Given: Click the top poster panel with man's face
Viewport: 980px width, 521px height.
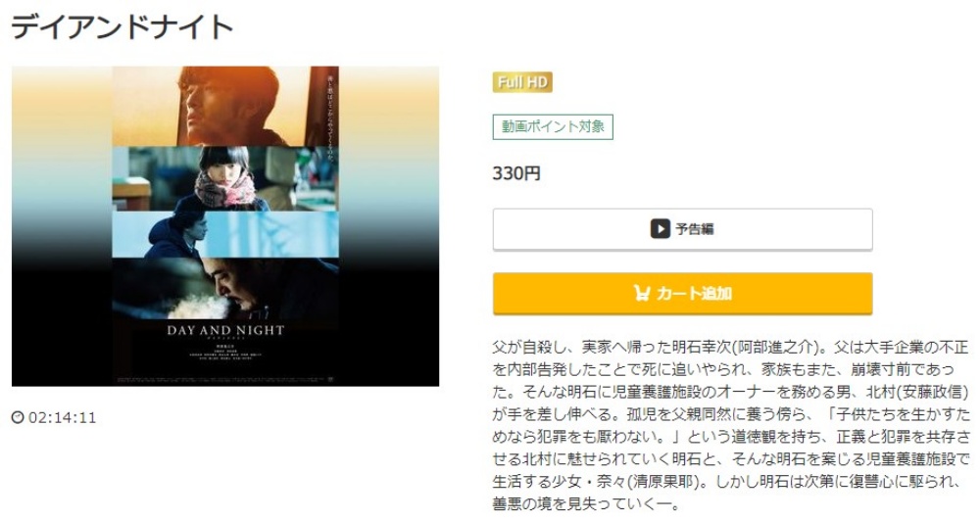Looking at the screenshot, I should click(225, 106).
